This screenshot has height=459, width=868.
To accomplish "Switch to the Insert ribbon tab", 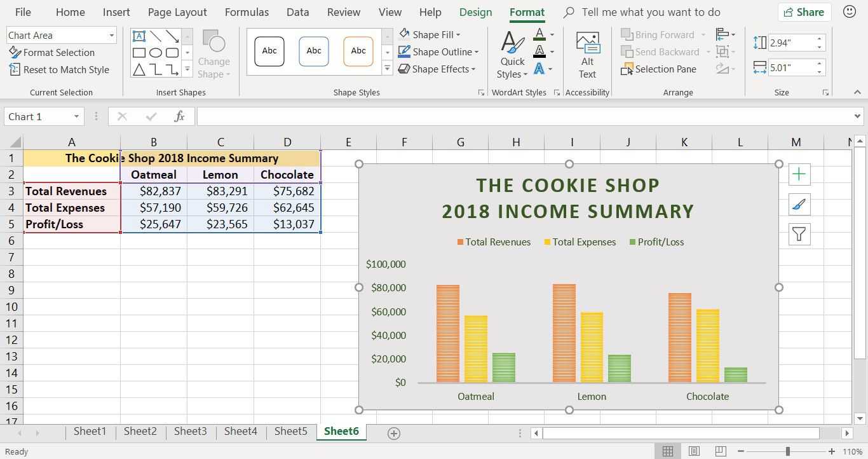I will pyautogui.click(x=116, y=12).
